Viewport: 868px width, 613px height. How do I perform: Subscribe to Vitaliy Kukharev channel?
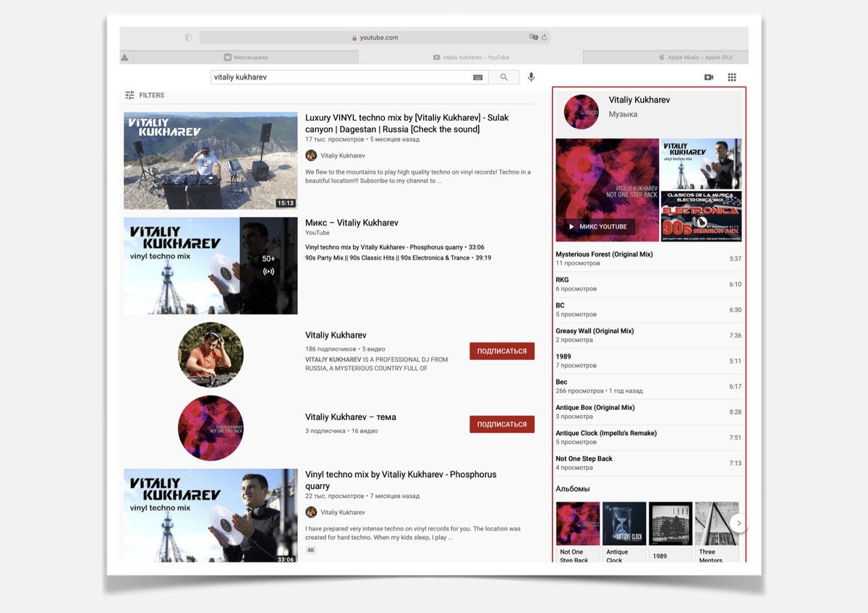[x=502, y=351]
